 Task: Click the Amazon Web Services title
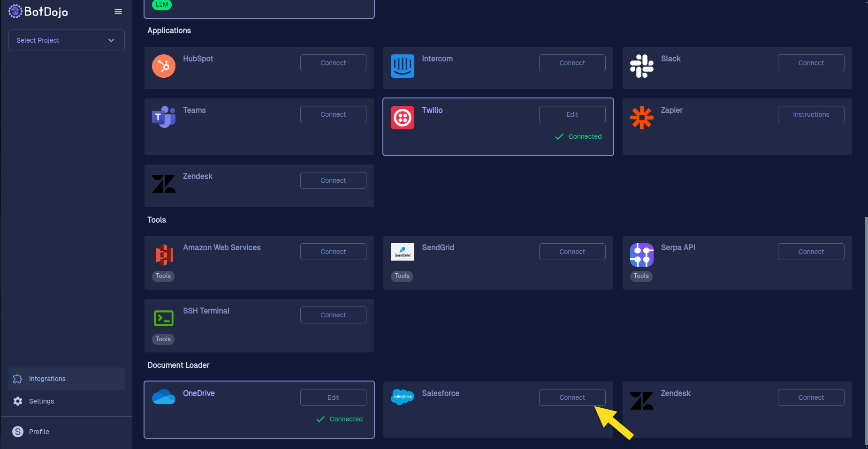222,247
